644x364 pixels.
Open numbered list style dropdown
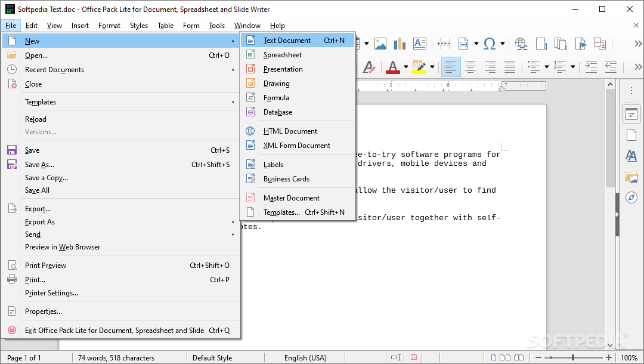tap(573, 67)
